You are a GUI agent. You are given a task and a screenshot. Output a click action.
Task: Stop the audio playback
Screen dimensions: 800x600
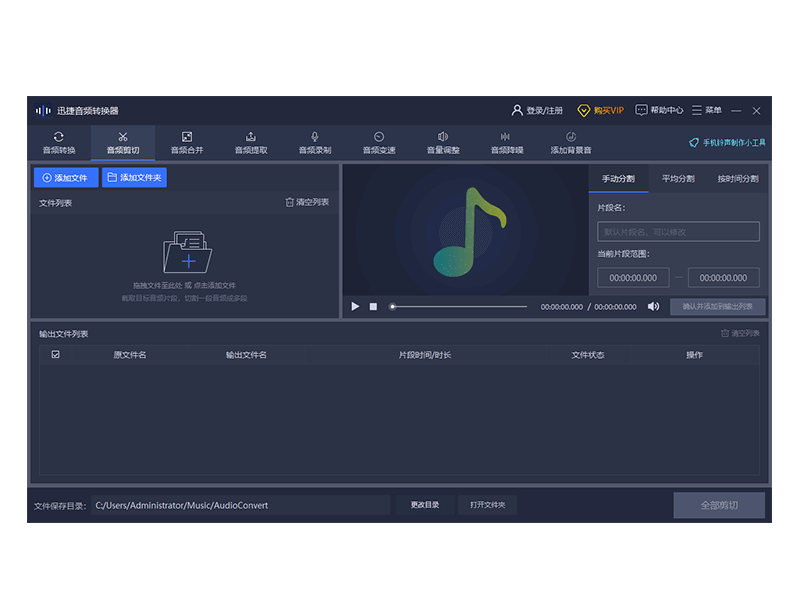(x=373, y=307)
